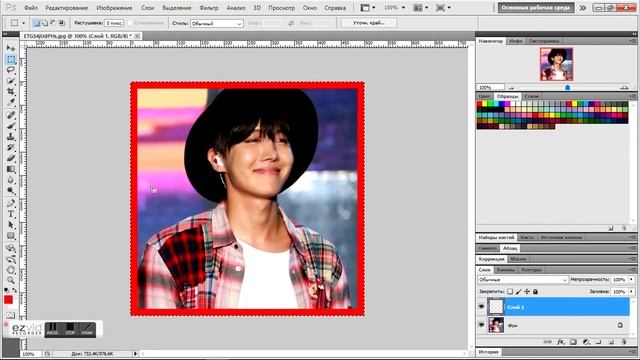640x360 pixels.
Task: Select the Слой 1 layer
Action: (559, 307)
